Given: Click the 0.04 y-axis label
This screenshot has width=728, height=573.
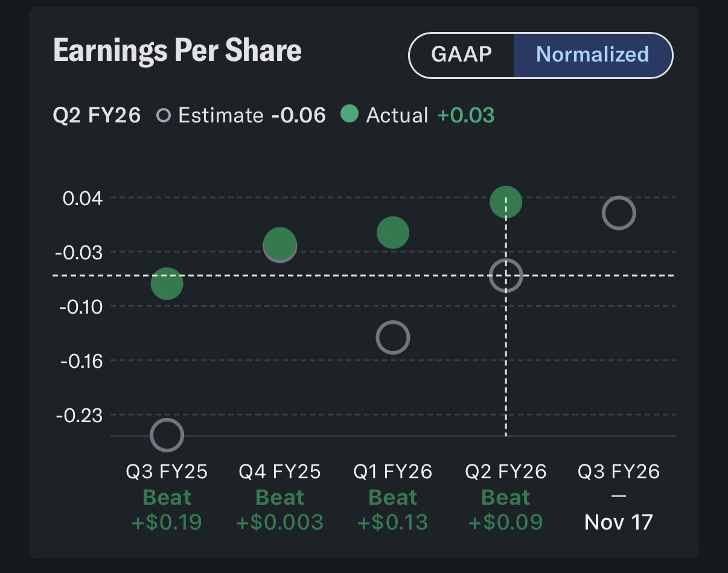Looking at the screenshot, I should [x=81, y=198].
